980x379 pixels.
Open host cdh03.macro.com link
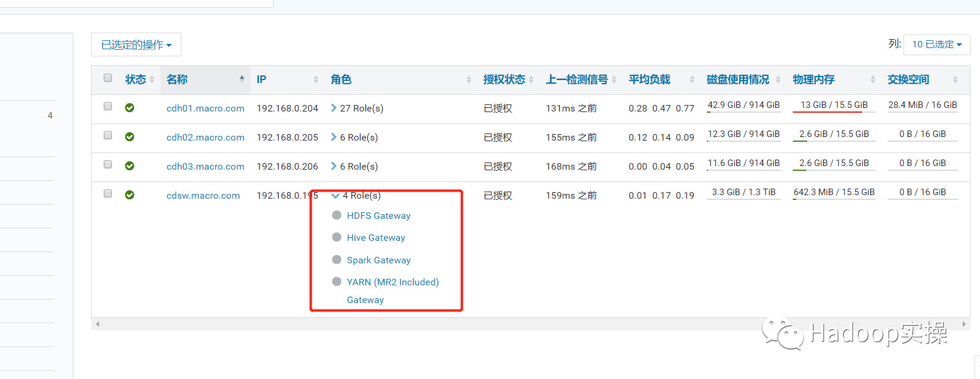coord(206,166)
